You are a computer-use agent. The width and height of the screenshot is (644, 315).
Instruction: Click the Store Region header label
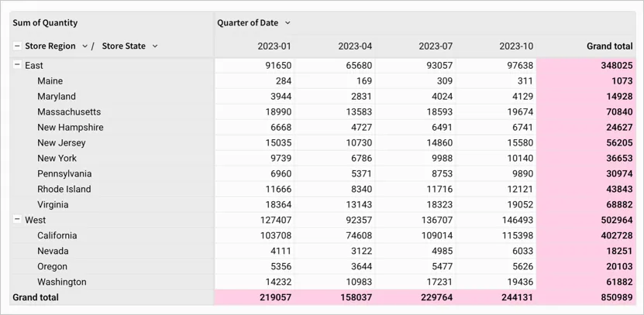[x=50, y=46]
